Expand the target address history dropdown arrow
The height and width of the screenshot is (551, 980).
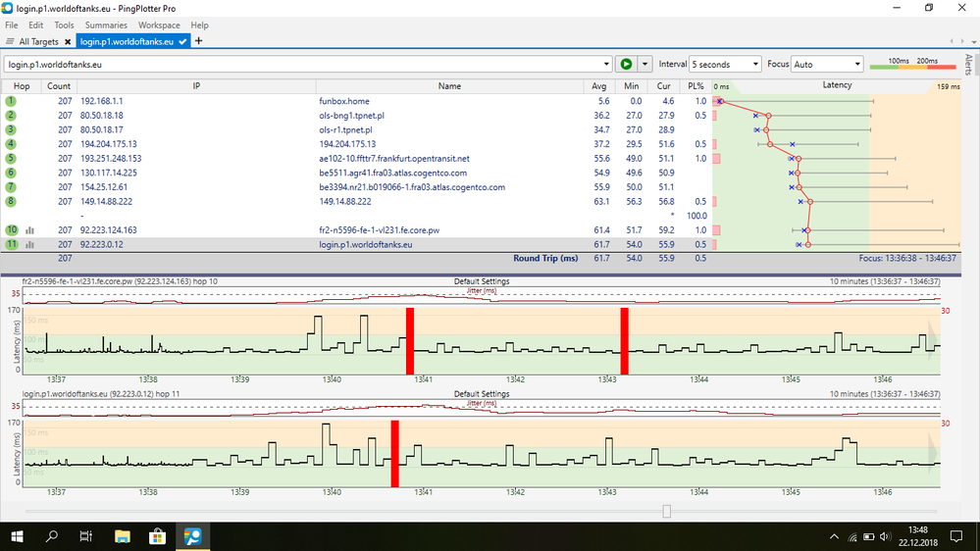point(606,64)
